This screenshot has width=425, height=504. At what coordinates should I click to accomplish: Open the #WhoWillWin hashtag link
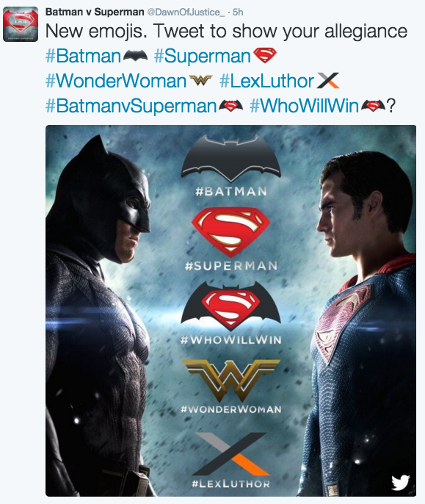coord(304,106)
